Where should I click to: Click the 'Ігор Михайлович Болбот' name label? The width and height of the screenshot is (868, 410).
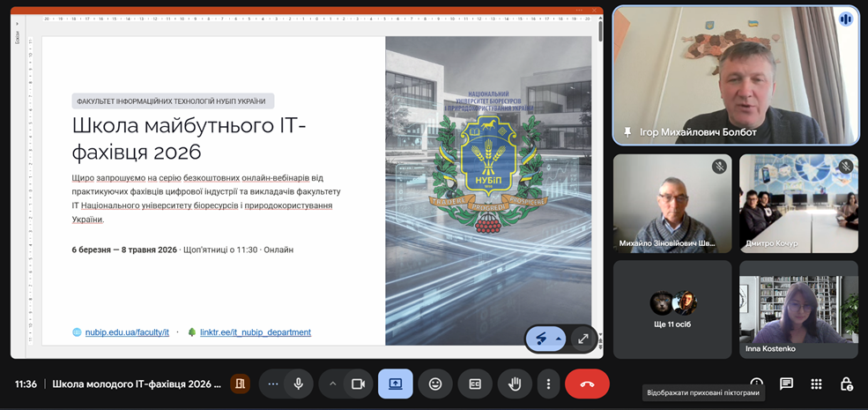point(698,132)
